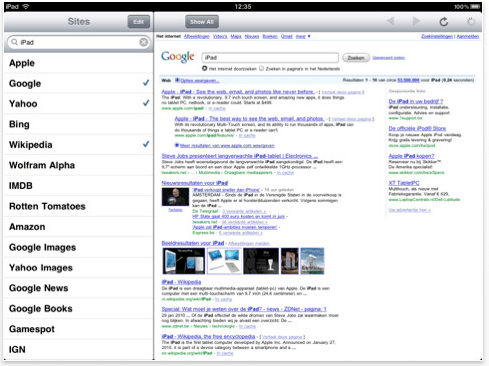
Task: Click the last building image thumbnail
Action: (312, 261)
